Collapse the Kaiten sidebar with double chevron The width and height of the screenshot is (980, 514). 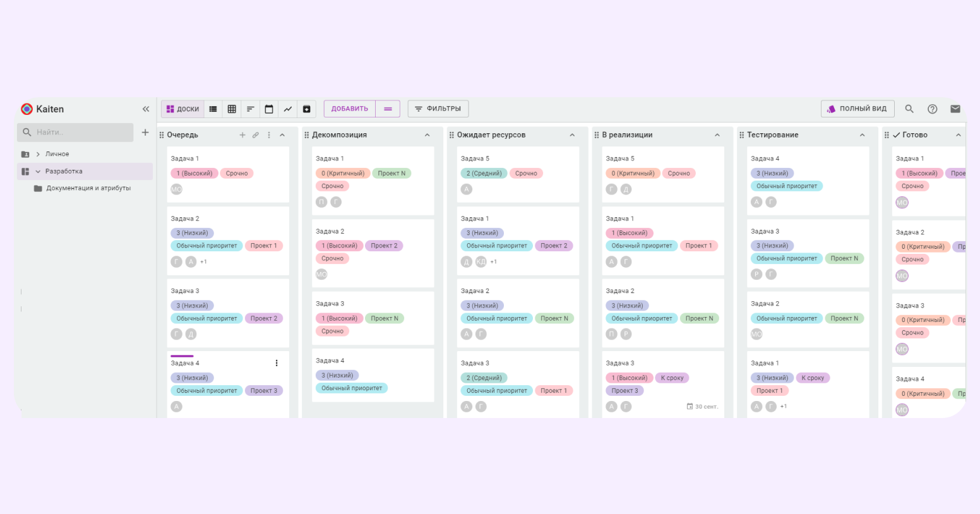pos(146,109)
